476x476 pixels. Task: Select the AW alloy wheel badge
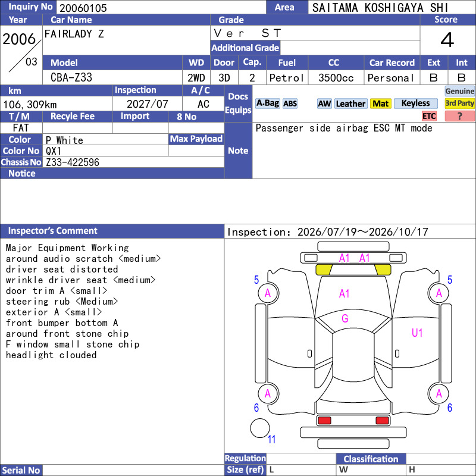click(x=324, y=104)
